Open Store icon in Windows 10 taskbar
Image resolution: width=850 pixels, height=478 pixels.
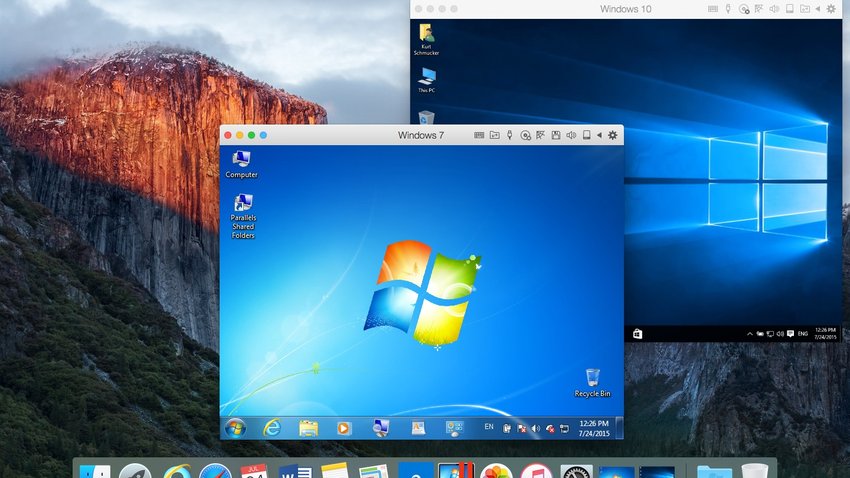[638, 334]
